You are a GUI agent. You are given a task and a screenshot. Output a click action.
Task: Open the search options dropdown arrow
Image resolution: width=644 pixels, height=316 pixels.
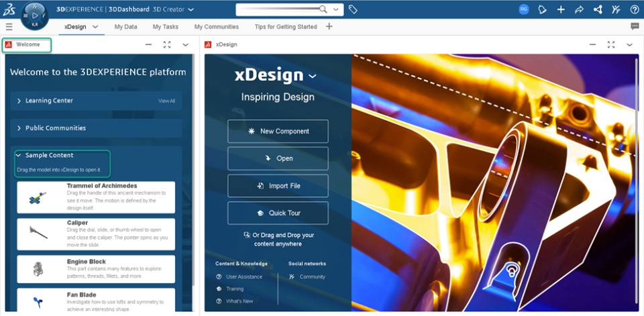(336, 9)
